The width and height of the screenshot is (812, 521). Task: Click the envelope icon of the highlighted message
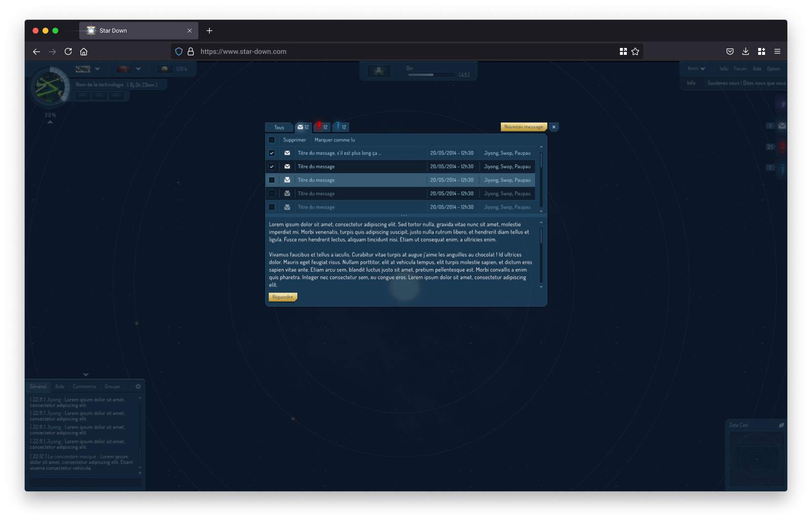[x=287, y=180]
